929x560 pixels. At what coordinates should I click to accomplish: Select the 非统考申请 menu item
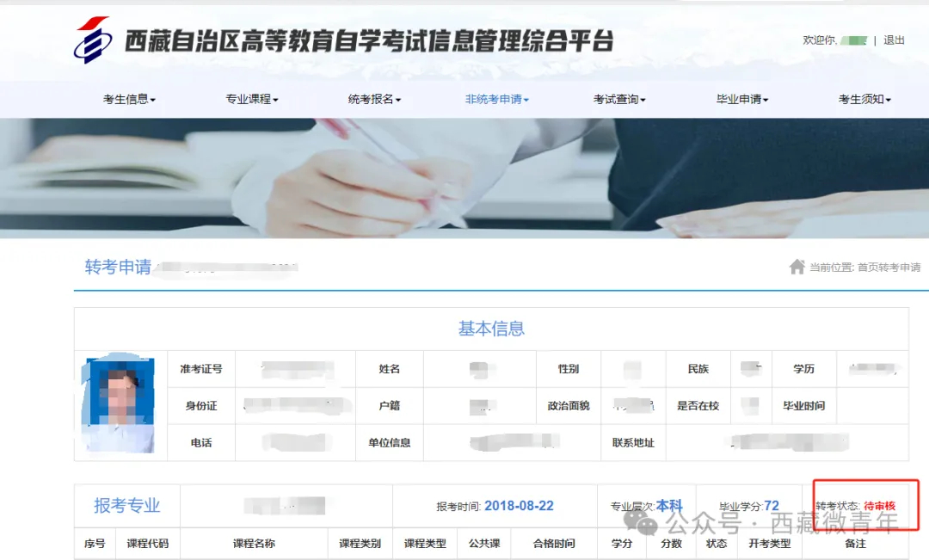coord(496,99)
